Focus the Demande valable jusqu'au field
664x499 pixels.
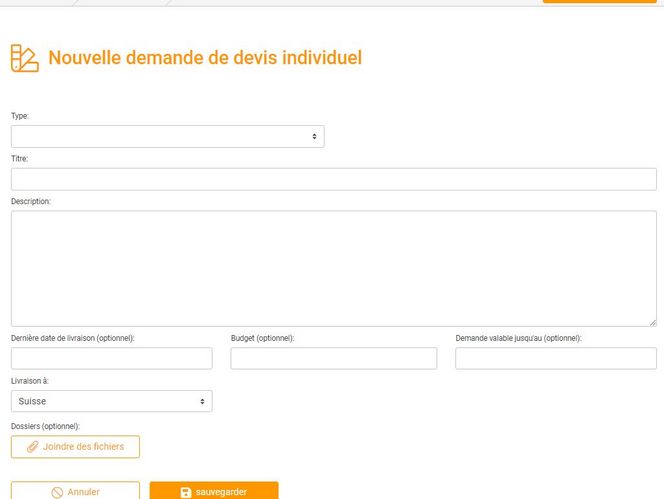(555, 358)
